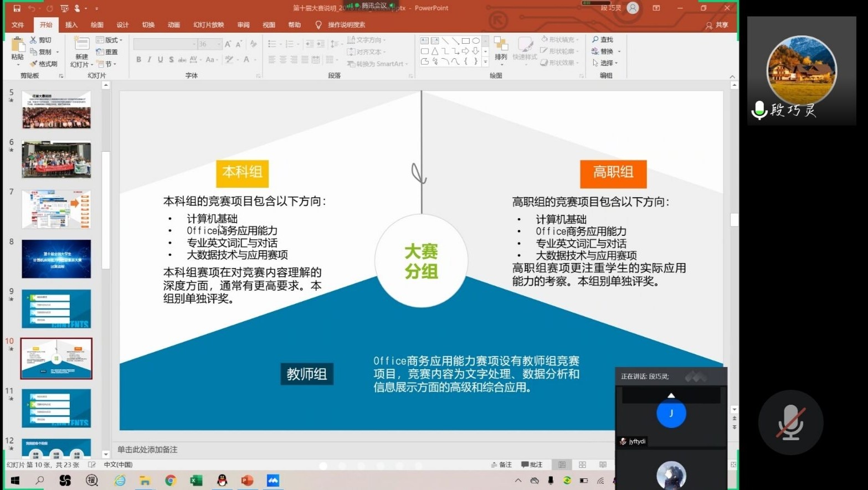868x490 pixels.
Task: Open the Slide Show (幻灯片放映) tab
Action: (208, 25)
